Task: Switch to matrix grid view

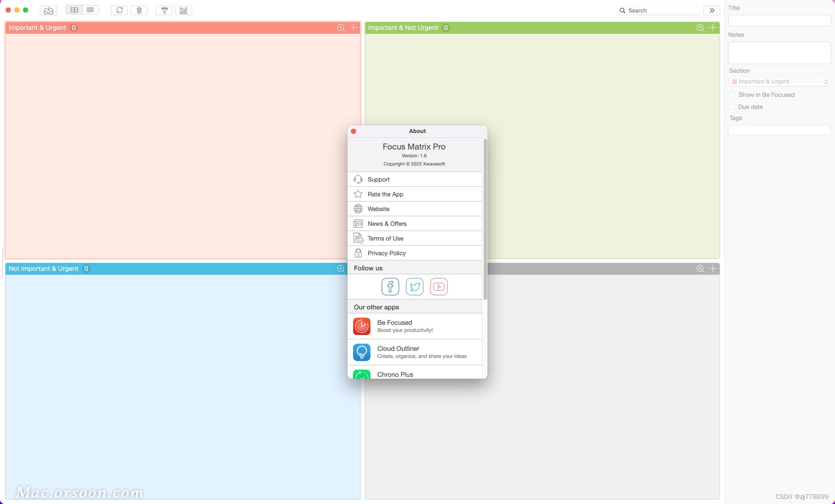Action: [x=74, y=10]
